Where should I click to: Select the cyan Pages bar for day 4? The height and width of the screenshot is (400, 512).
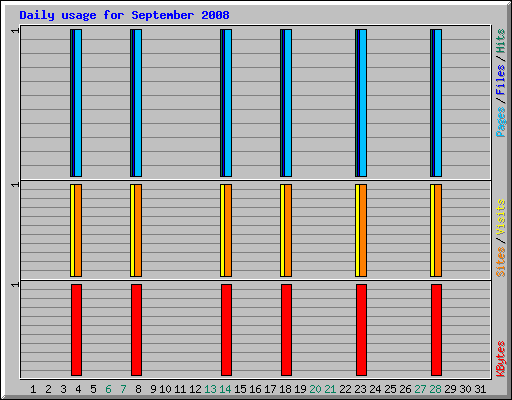pos(78,103)
